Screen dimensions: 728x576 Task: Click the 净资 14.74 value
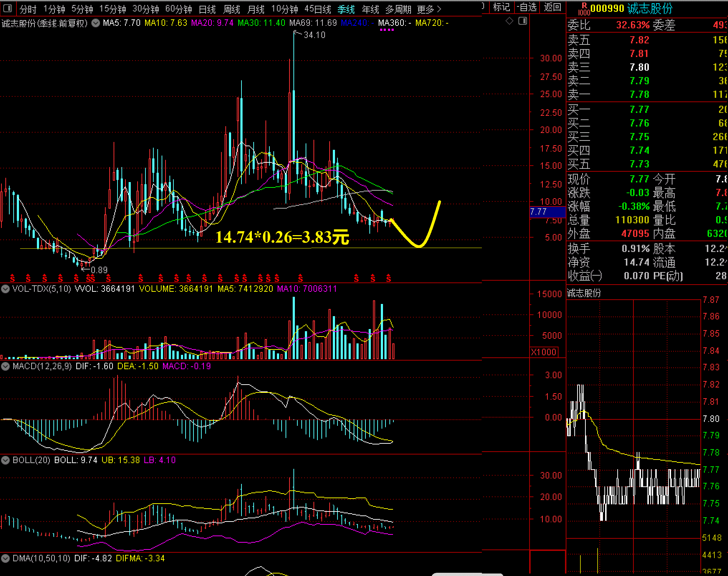click(x=637, y=262)
